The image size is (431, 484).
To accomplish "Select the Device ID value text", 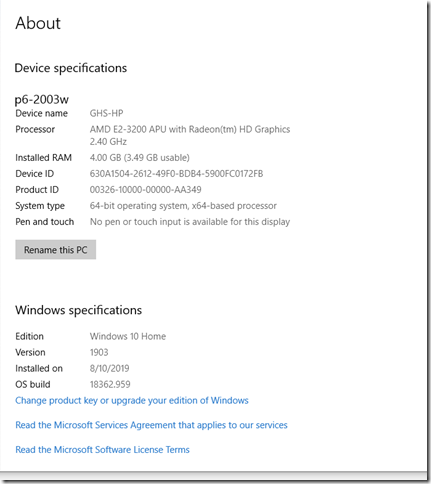I will coord(176,174).
